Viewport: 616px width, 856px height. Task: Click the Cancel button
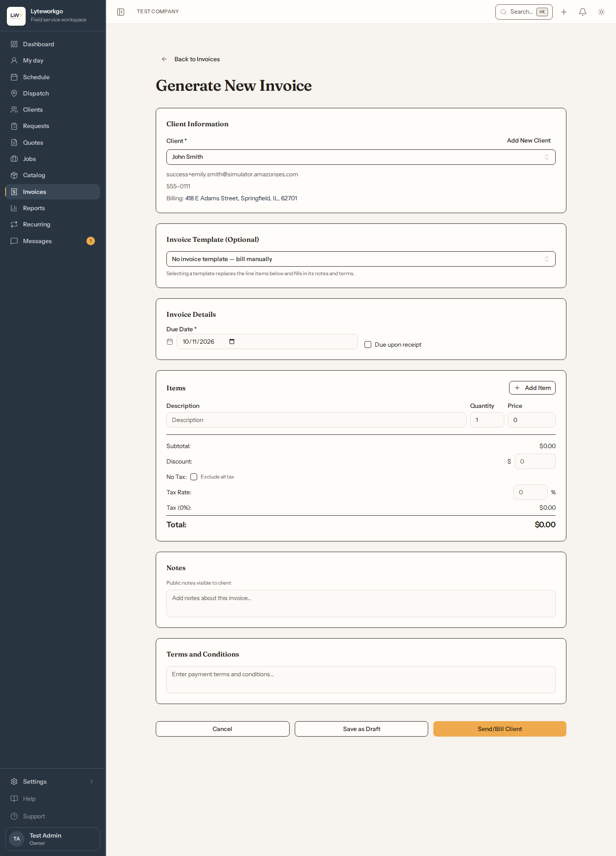pyautogui.click(x=222, y=729)
